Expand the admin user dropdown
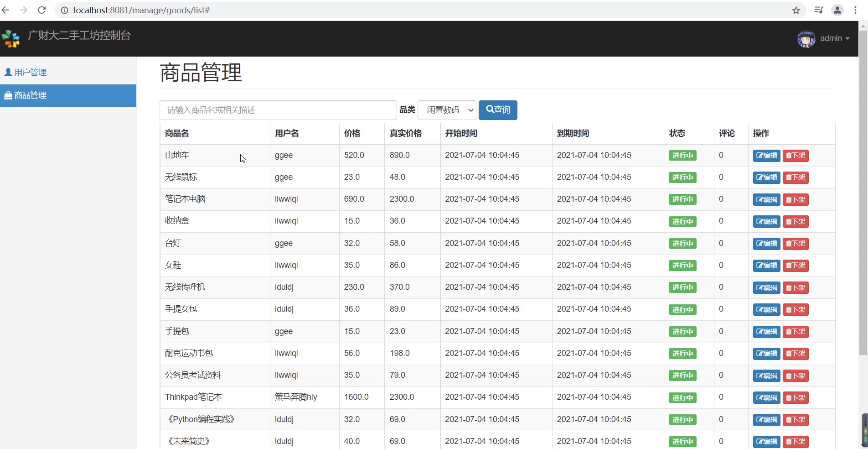The image size is (868, 449). pyautogui.click(x=835, y=39)
